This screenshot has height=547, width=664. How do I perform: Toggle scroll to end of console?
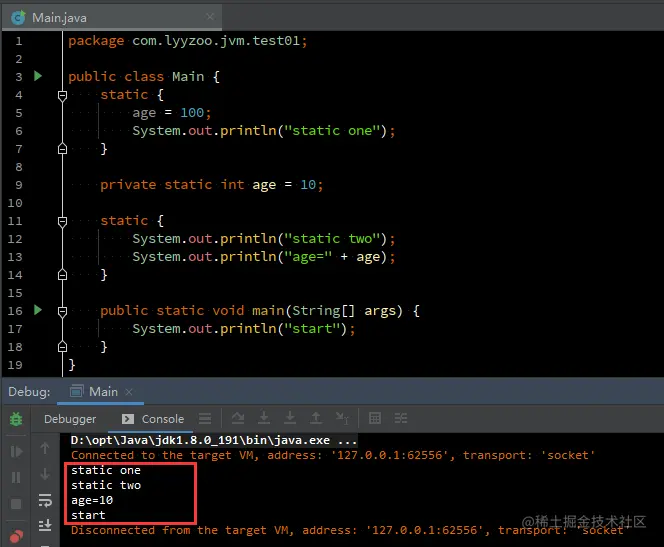pos(45,525)
